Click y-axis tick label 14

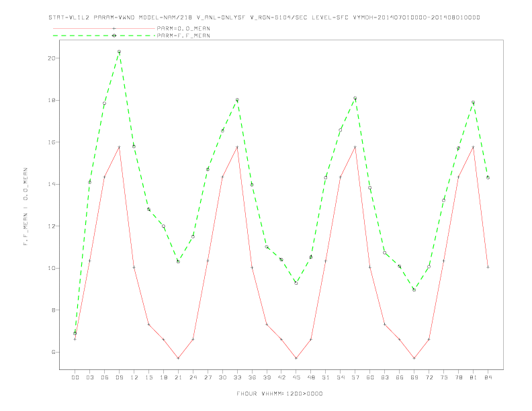51,184
